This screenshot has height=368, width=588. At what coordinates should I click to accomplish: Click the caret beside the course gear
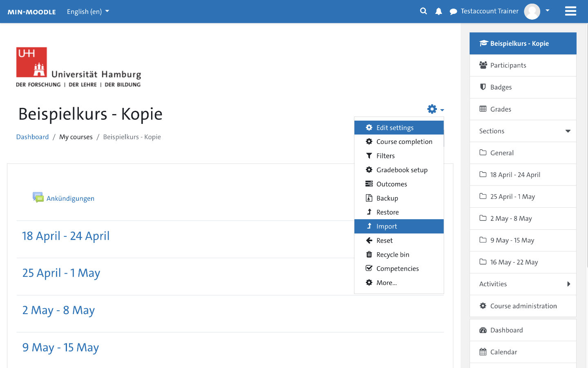click(x=442, y=110)
